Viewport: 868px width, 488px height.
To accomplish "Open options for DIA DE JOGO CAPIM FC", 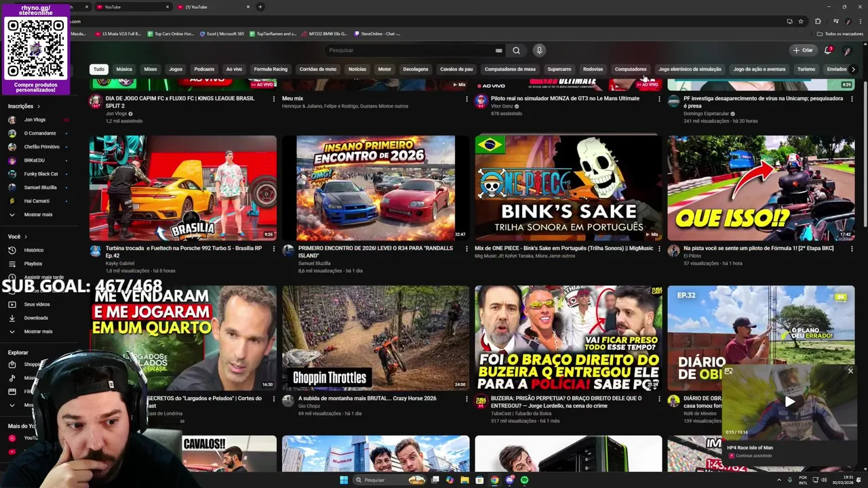I will (x=274, y=99).
